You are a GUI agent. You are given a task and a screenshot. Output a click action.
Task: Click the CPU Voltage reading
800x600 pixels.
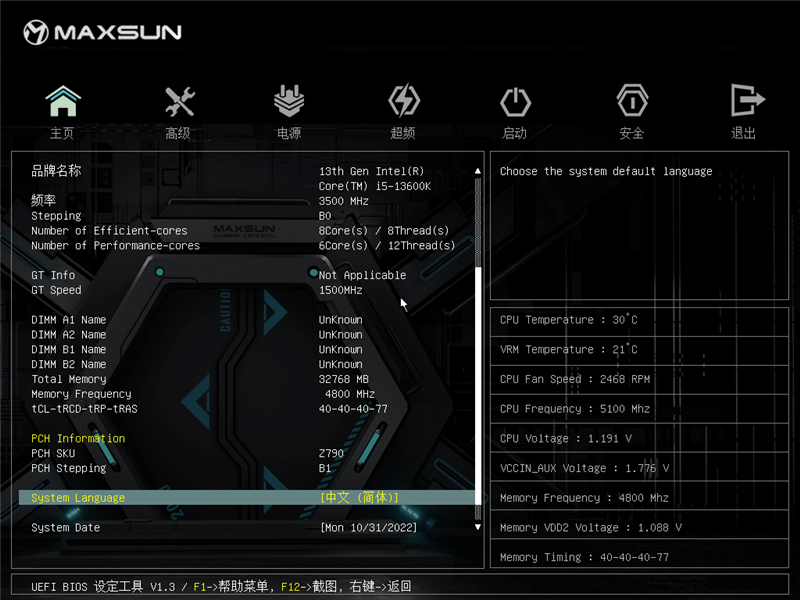pyautogui.click(x=566, y=439)
